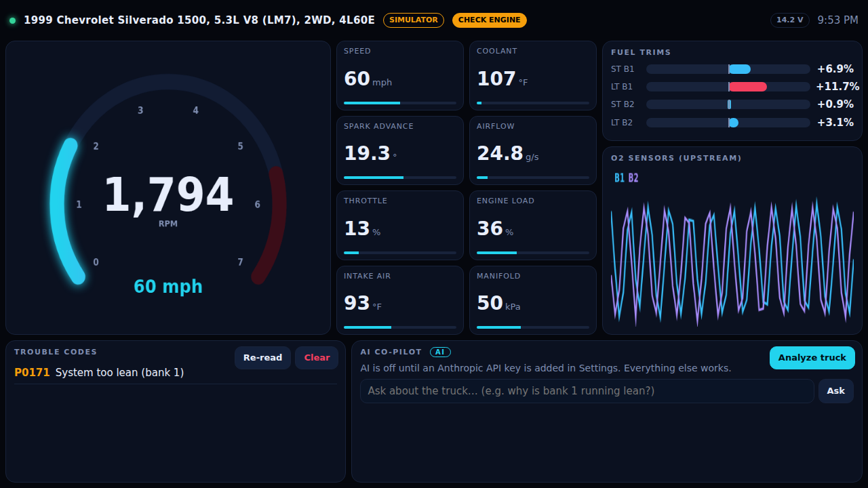Click the Analyze truck button
The image size is (868, 488).
click(x=812, y=358)
